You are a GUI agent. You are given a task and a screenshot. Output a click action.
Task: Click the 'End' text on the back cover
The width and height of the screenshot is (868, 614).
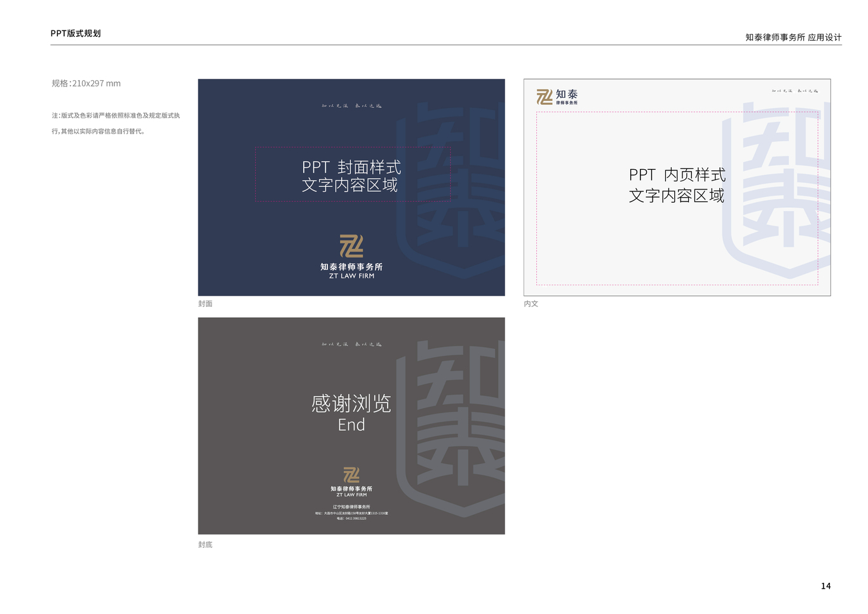pyautogui.click(x=351, y=425)
